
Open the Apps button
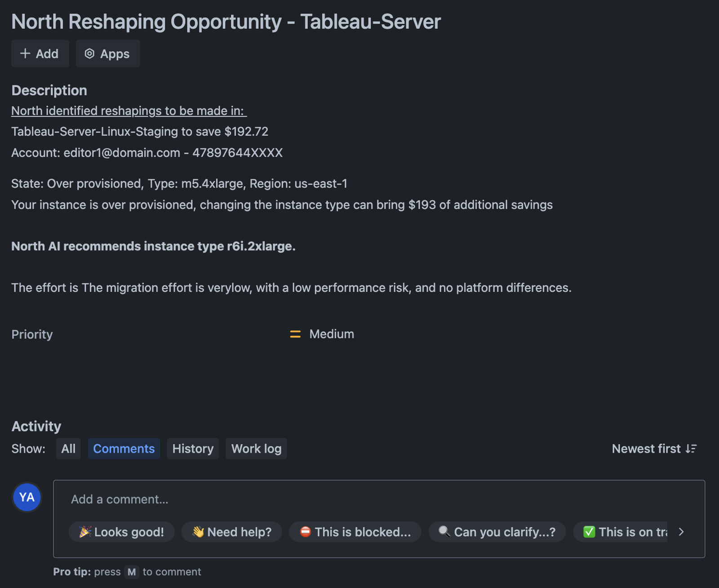pyautogui.click(x=107, y=53)
